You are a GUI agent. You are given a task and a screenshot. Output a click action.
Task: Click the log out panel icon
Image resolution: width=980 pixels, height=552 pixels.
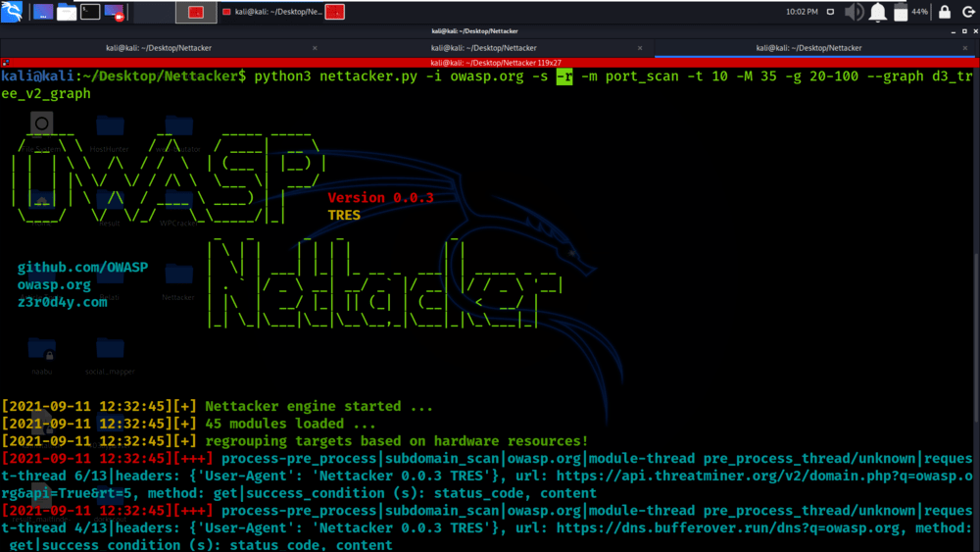[x=968, y=12]
